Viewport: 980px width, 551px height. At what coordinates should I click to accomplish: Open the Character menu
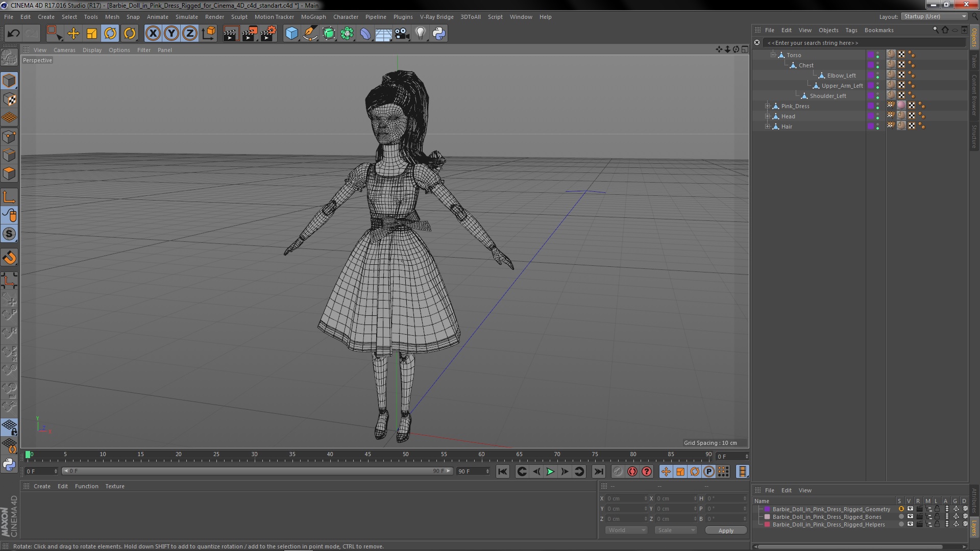click(x=346, y=17)
